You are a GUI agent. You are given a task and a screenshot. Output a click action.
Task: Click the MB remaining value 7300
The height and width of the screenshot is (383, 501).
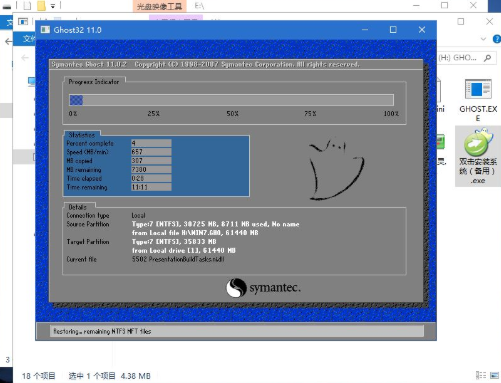tap(151, 170)
